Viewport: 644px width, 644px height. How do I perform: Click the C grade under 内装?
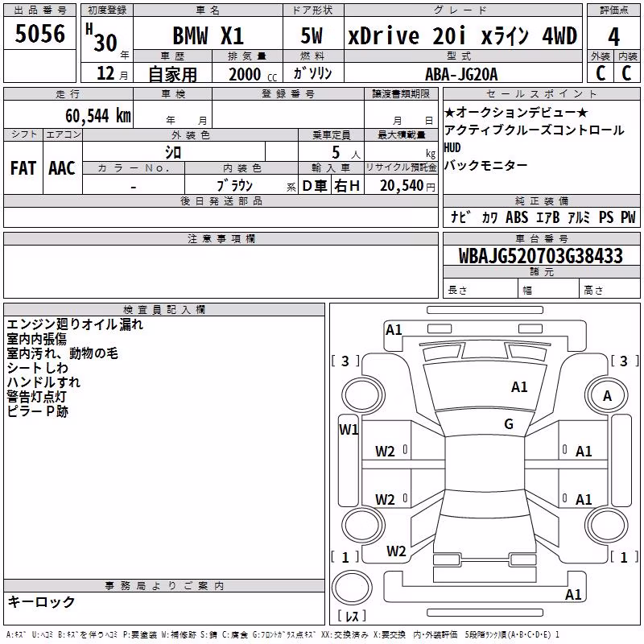coord(626,73)
